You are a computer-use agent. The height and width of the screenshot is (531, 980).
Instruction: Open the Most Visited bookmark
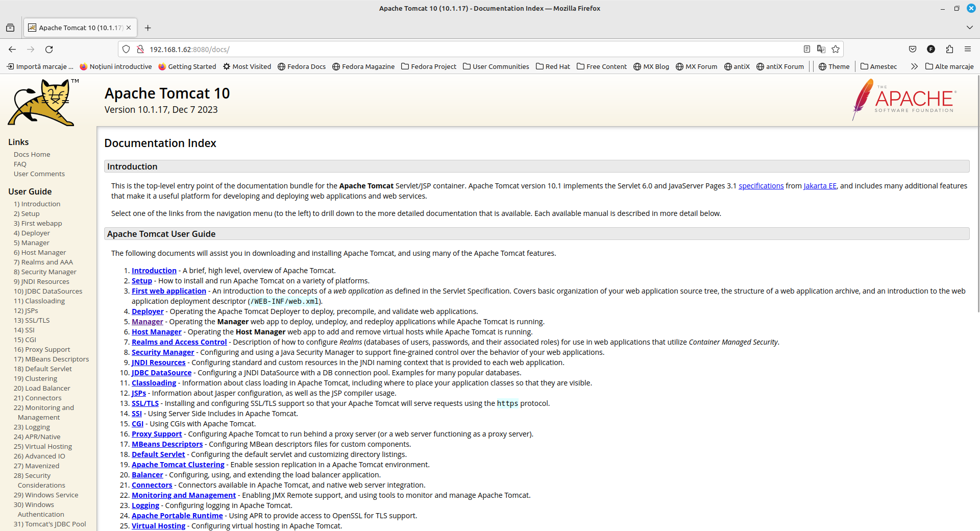pos(247,66)
